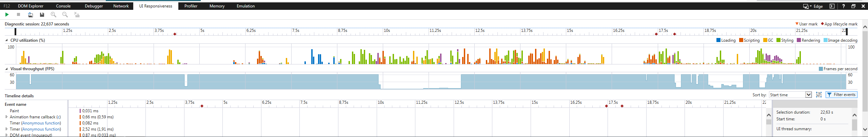Clear the selection with the bar chart X icon
This screenshot has height=137, width=868.
[x=77, y=15]
